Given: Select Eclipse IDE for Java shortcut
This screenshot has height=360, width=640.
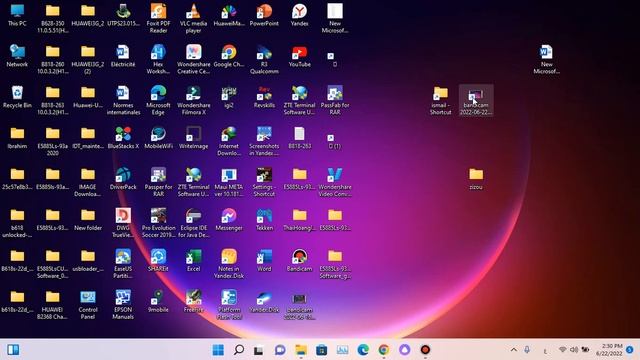Looking at the screenshot, I should (x=193, y=222).
